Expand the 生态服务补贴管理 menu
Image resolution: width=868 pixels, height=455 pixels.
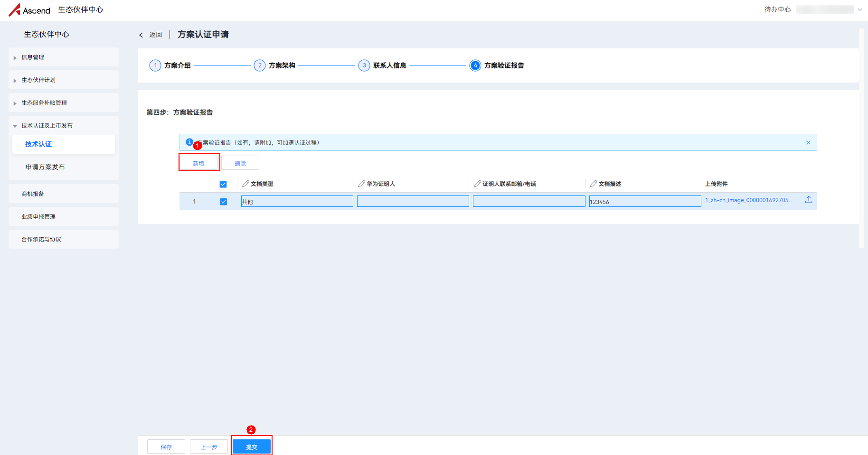click(x=64, y=103)
